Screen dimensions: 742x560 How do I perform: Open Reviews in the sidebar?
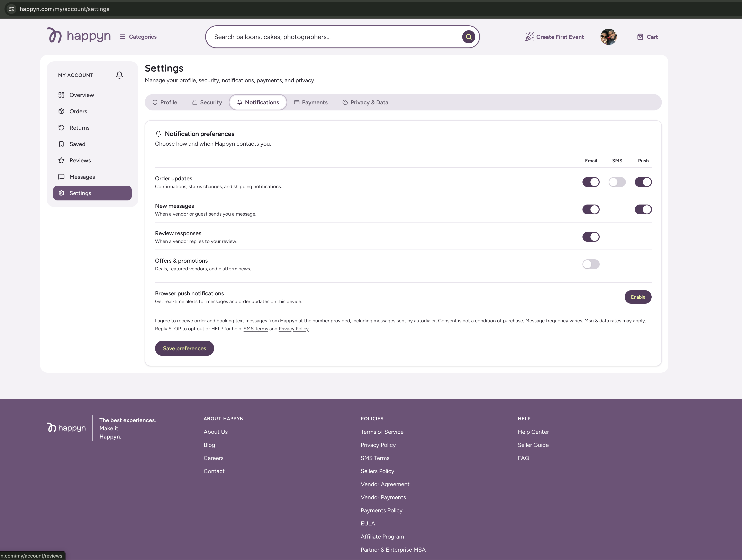(x=92, y=160)
